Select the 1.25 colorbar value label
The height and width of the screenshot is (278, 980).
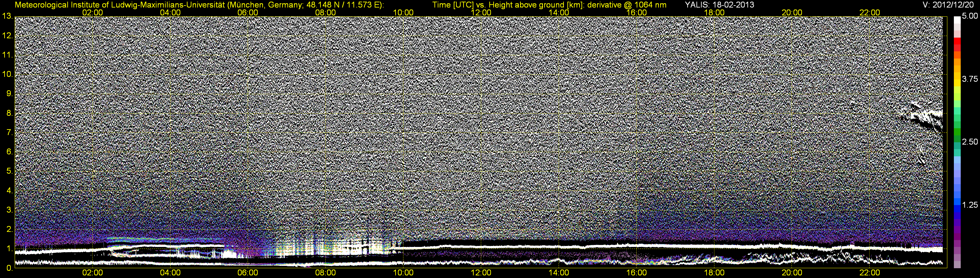(970, 205)
